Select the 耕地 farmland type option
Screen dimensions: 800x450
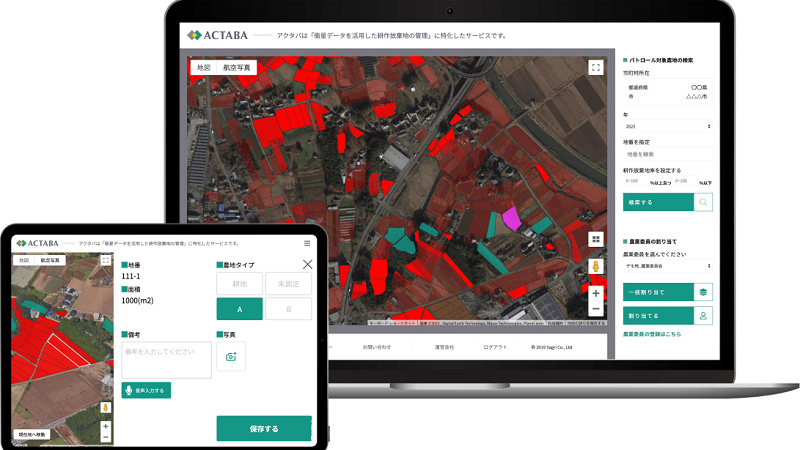pos(239,284)
